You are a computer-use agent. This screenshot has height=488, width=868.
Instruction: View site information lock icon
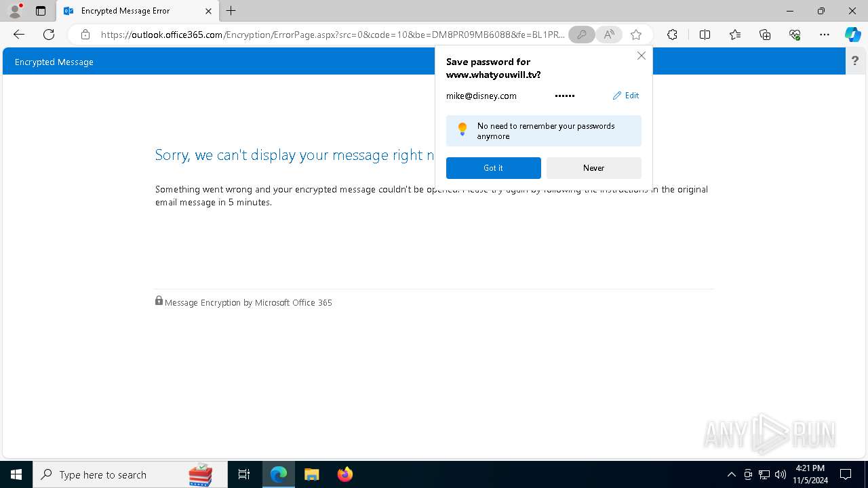pos(85,35)
